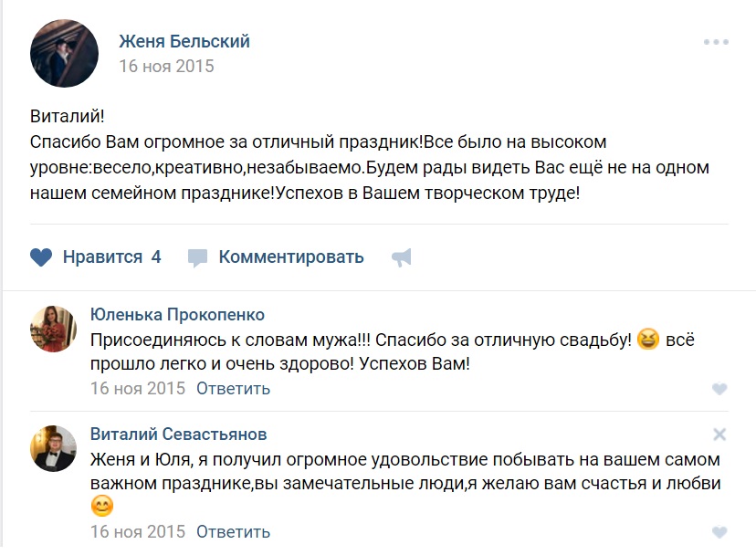This screenshot has height=555, width=756.
Task: Open the Виталий Севастьянов name link
Action: pyautogui.click(x=179, y=435)
